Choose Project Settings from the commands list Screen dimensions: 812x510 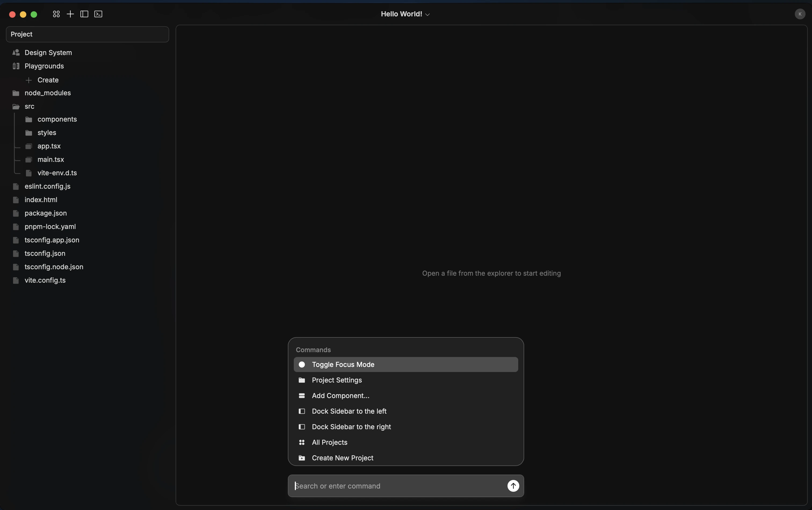(406, 380)
